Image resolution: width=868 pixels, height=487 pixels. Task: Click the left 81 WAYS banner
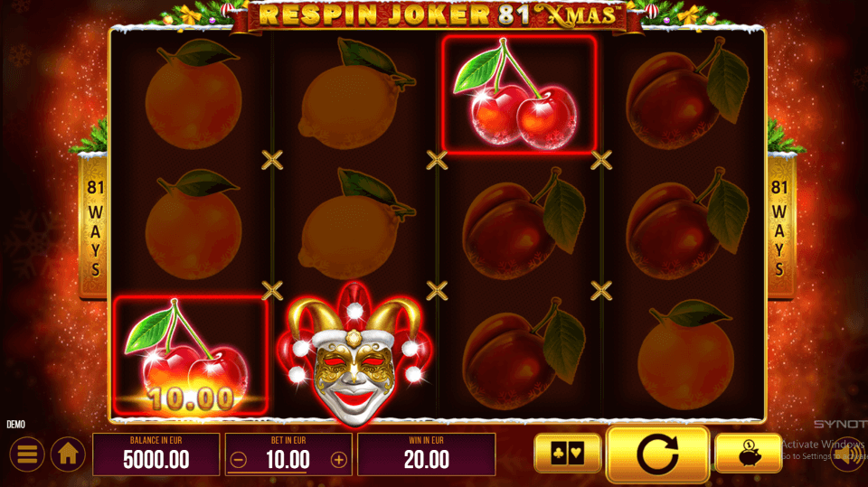95,227
